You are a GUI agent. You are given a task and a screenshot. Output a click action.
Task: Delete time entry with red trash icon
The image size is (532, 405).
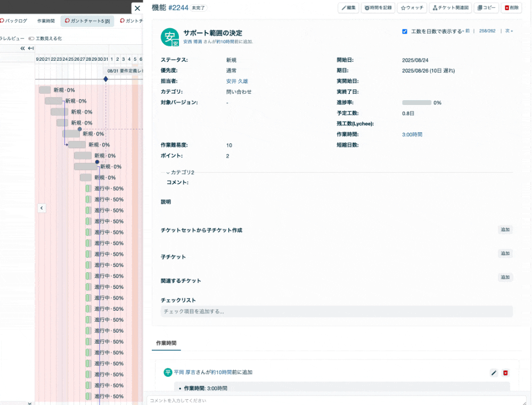[x=505, y=373]
